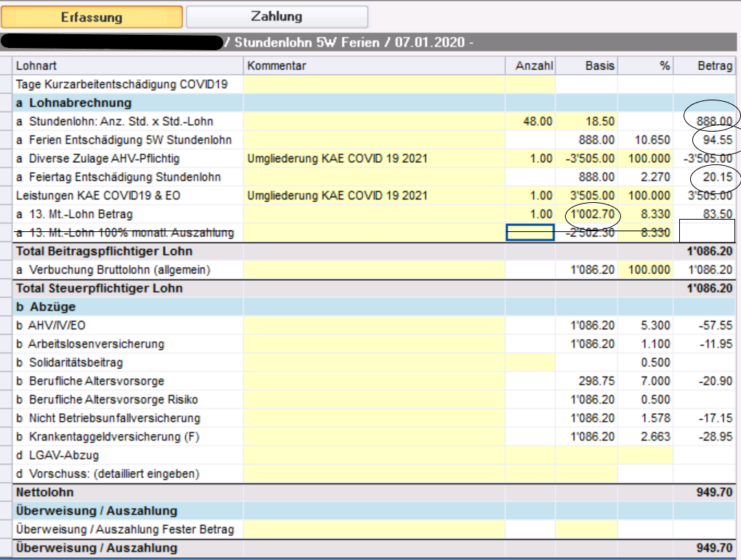Screen dimensions: 741x560
Task: Click the 10.650 percent for Ferien Entschädigung
Action: tap(645, 140)
